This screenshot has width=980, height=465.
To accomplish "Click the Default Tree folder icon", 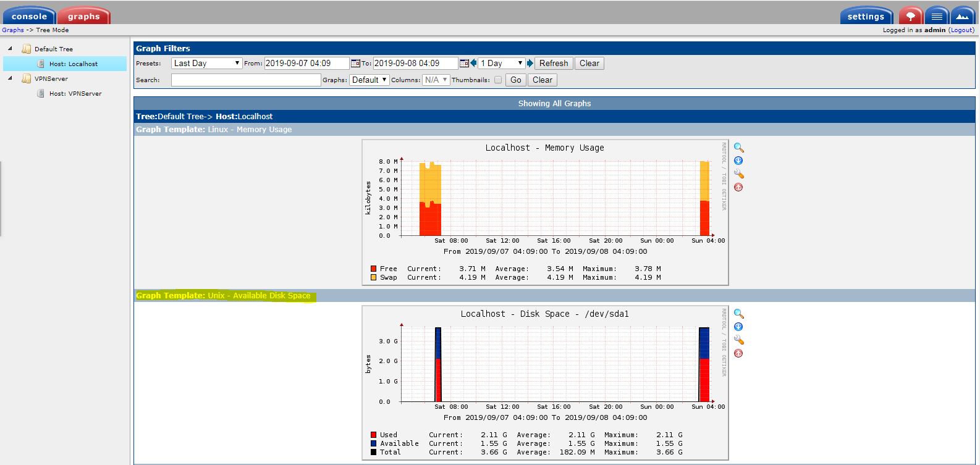I will (27, 49).
